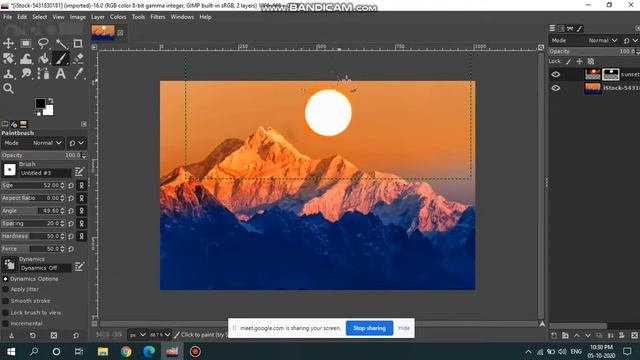Select the Bucket Fill tool

[x=43, y=59]
